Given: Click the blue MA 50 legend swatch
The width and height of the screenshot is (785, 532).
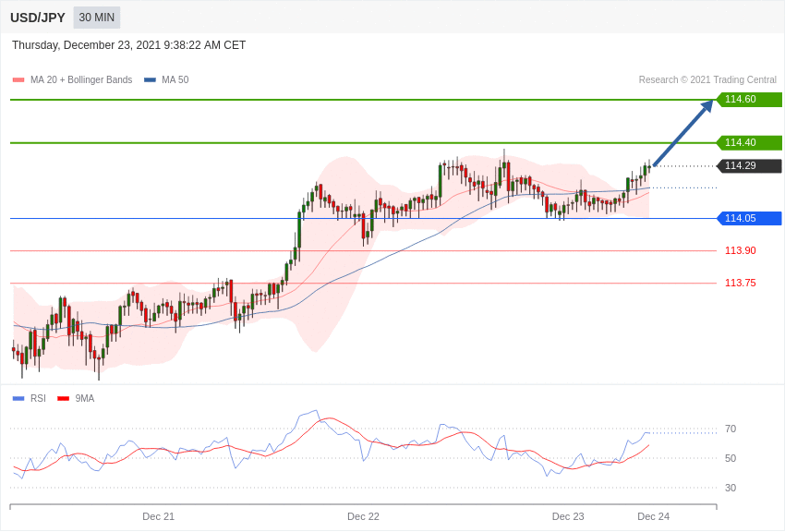Looking at the screenshot, I should (150, 79).
